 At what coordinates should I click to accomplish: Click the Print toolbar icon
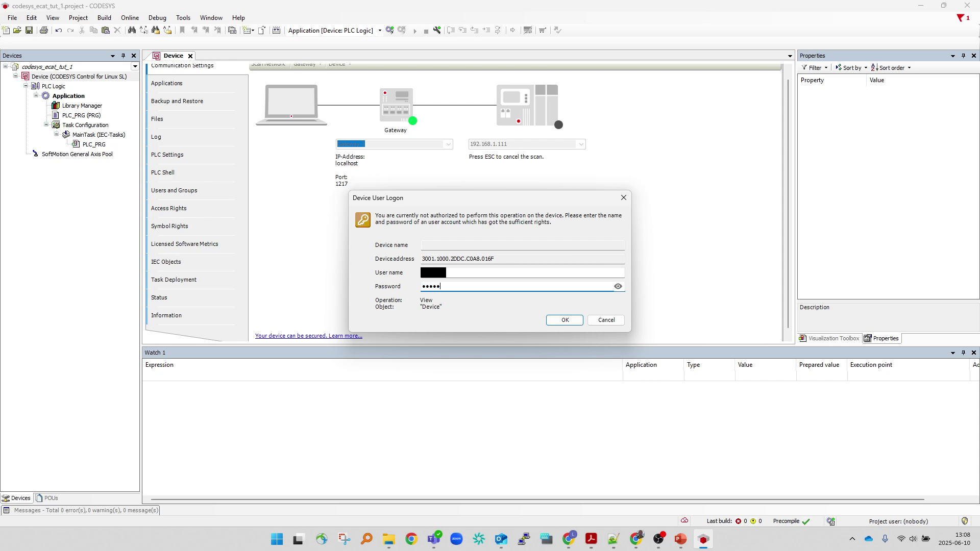[44, 31]
